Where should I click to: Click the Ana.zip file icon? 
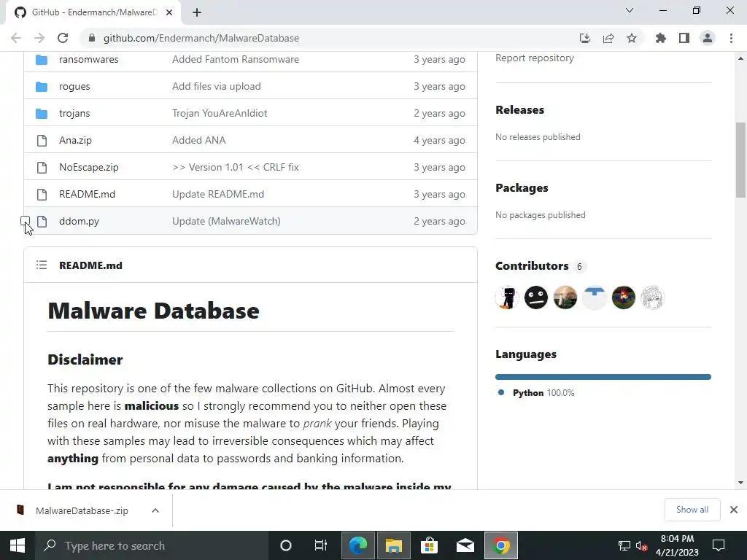tap(42, 141)
